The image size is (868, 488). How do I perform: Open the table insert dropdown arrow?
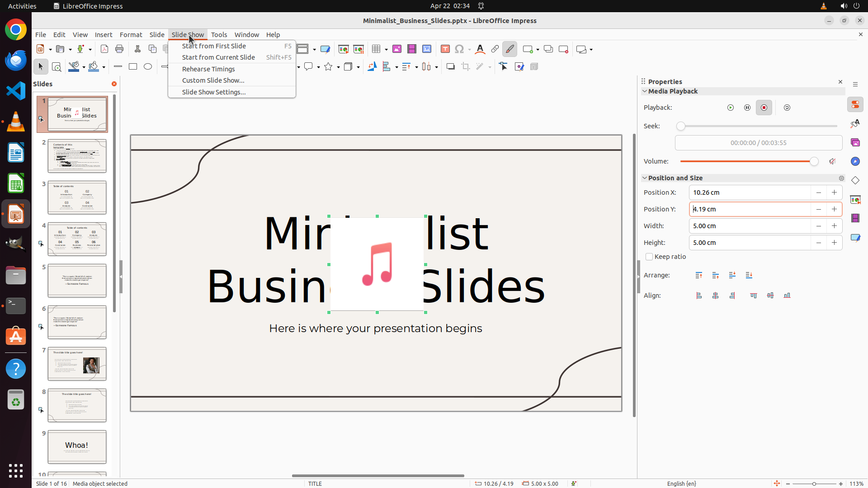tap(386, 49)
